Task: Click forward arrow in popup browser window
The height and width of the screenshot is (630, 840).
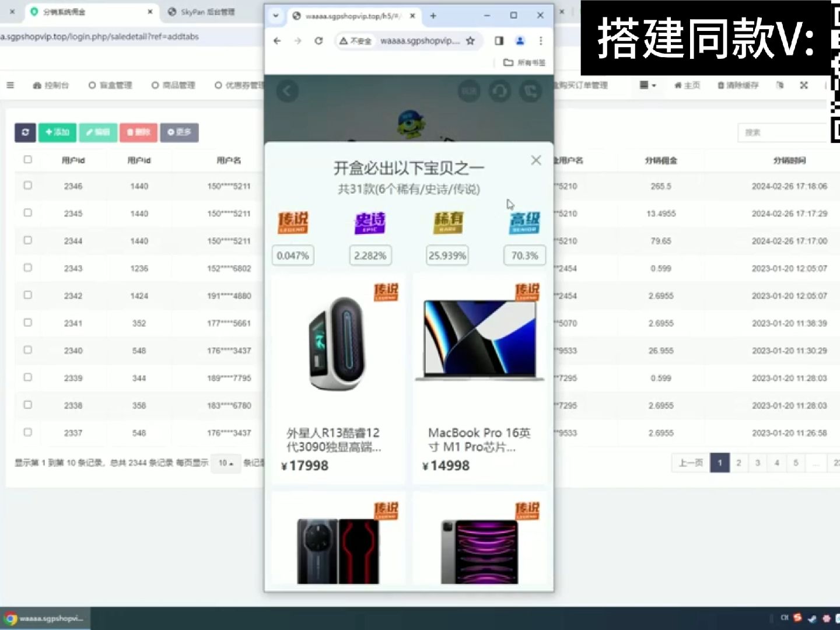Action: [298, 41]
